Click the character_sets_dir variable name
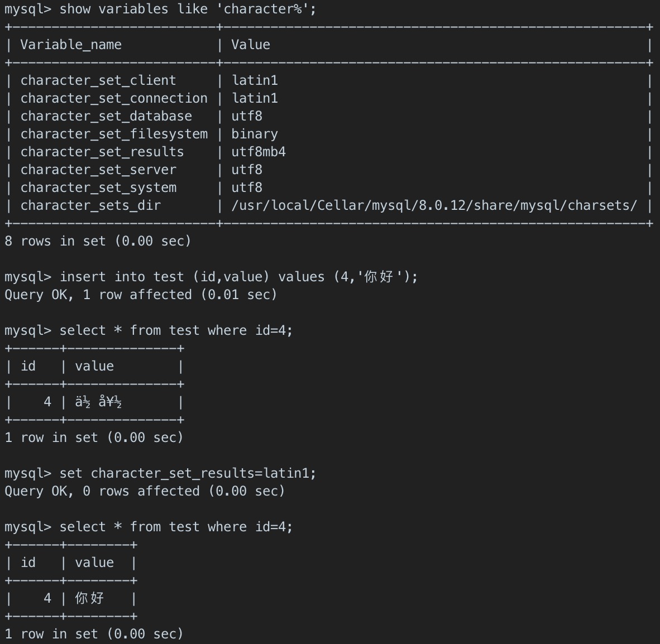660x644 pixels. coord(90,205)
